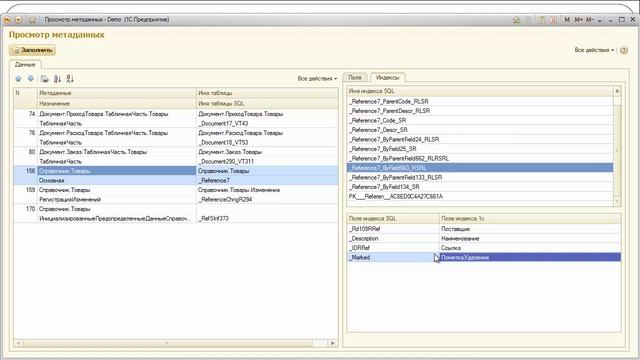Select index _Reference7_ByParentField133_RLSR
This screenshot has width=640, height=360.
[x=480, y=178]
